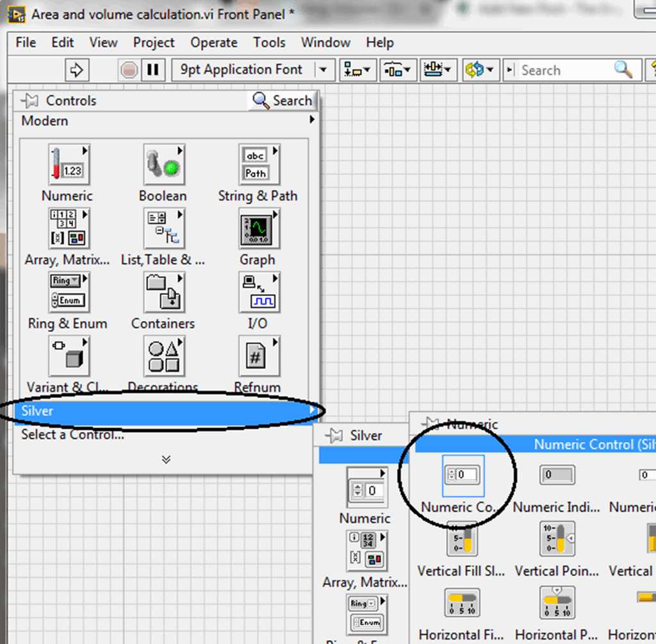Click Select a Control... entry
This screenshot has height=644, width=656.
[x=70, y=434]
